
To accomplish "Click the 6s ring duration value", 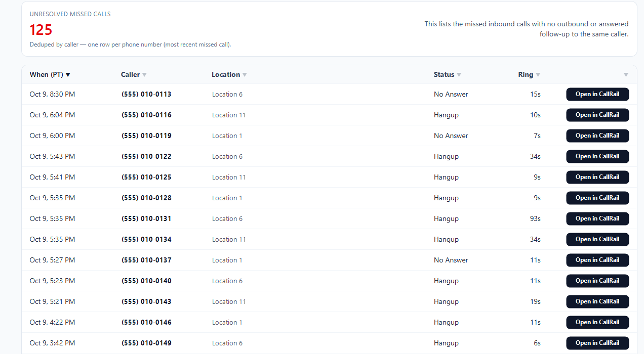I will [537, 343].
